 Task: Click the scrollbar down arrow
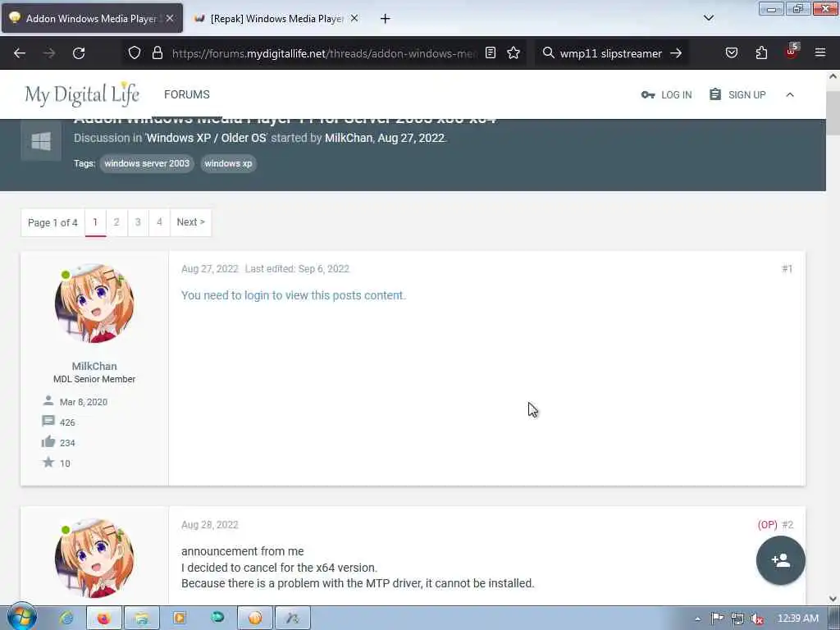point(833,598)
